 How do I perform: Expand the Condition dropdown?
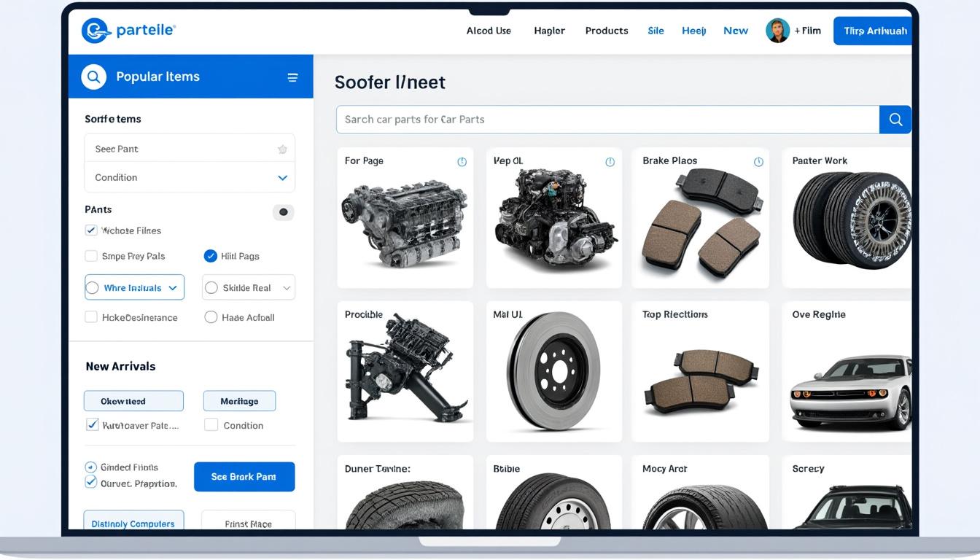coord(190,177)
